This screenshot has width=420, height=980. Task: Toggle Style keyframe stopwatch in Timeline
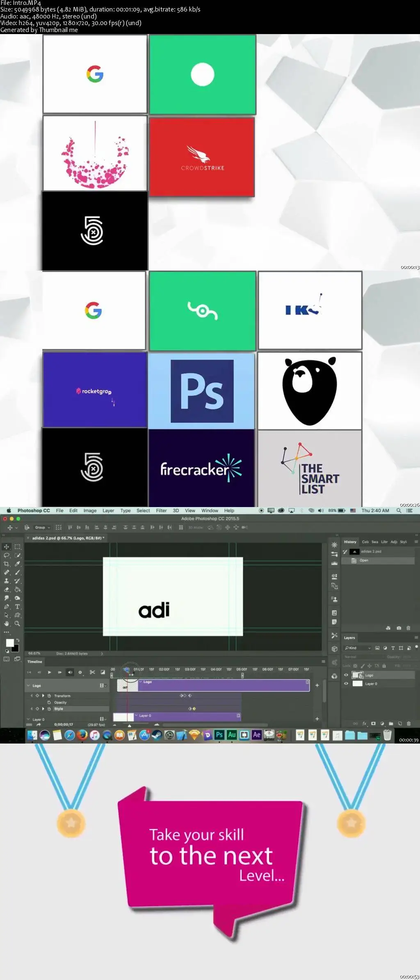(x=49, y=709)
